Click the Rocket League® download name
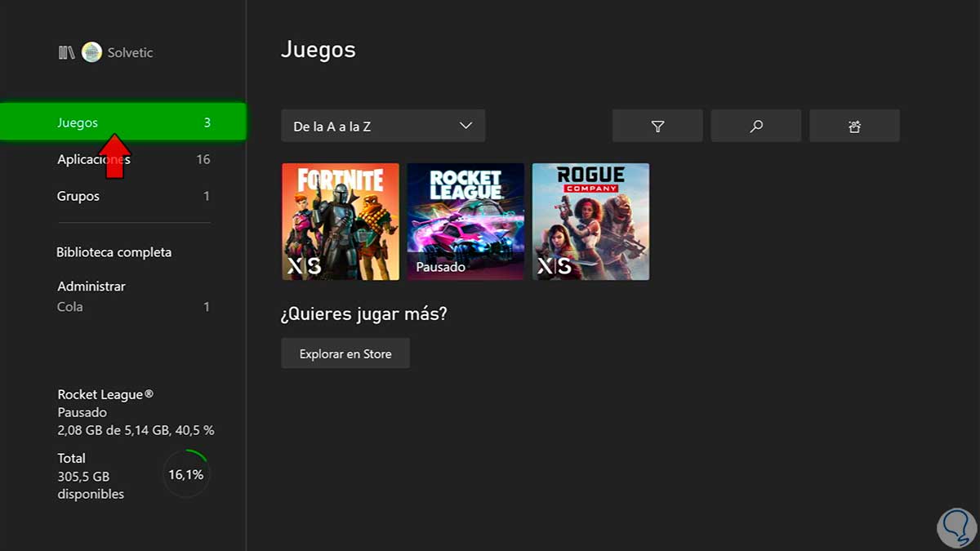Viewport: 980px width, 551px height. coord(105,395)
